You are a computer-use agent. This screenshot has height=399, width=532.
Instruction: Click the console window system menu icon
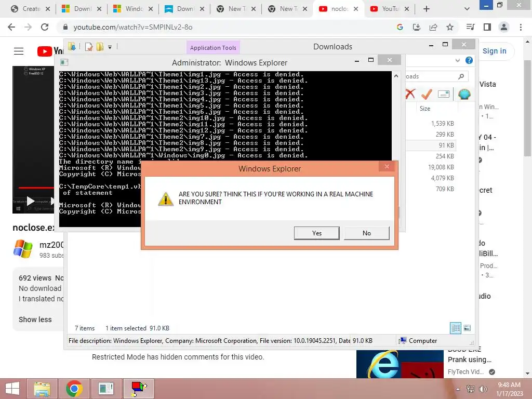pos(64,62)
